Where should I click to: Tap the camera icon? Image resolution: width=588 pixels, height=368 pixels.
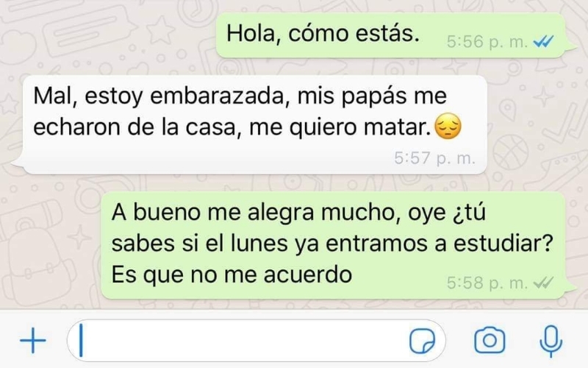pos(490,341)
